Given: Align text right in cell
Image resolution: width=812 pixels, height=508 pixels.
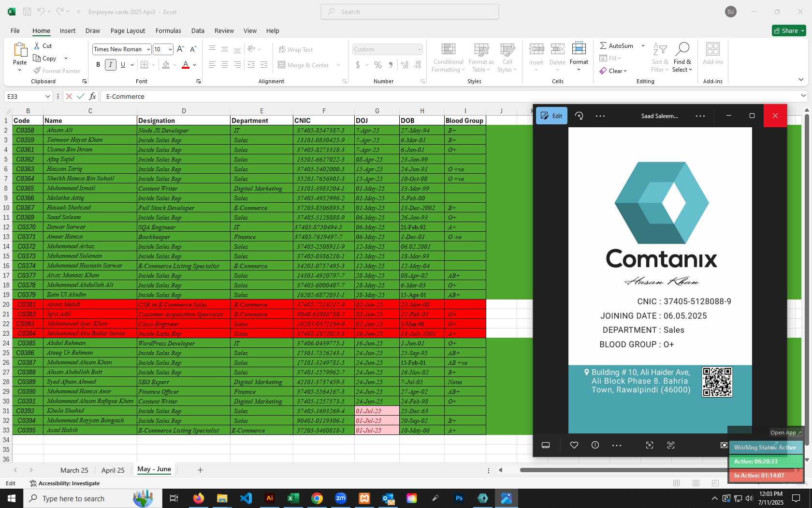Looking at the screenshot, I should click(237, 65).
